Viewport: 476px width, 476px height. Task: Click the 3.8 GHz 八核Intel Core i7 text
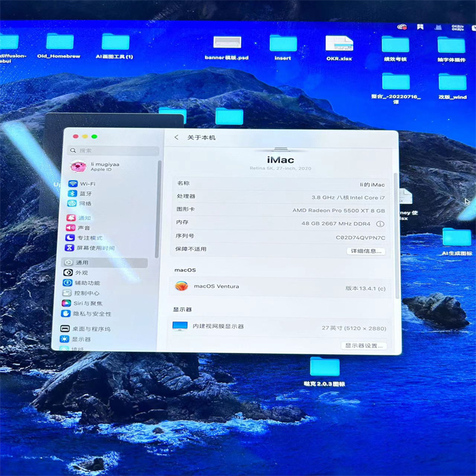(x=348, y=197)
